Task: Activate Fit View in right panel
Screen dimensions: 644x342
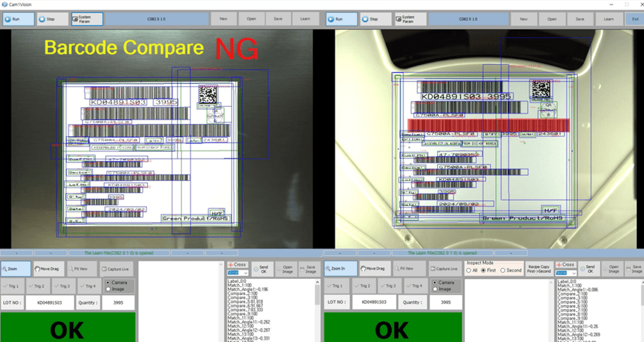Action: [x=407, y=268]
